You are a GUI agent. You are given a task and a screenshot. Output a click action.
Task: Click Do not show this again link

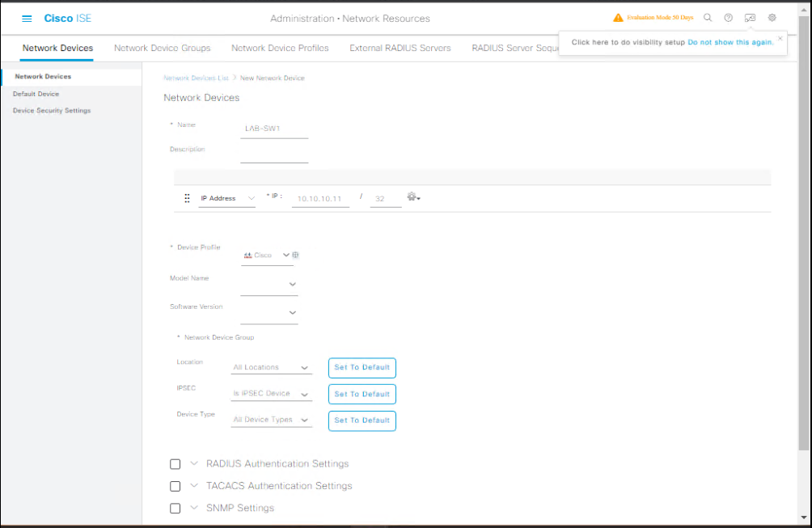click(x=730, y=42)
